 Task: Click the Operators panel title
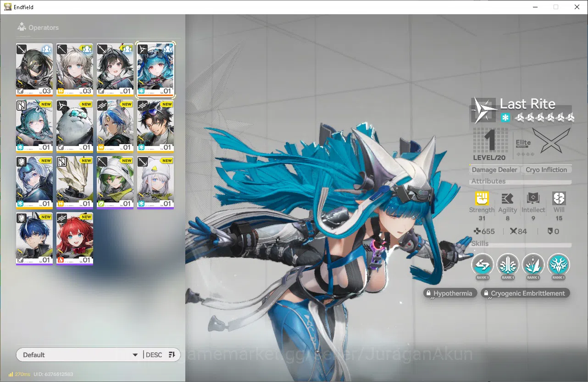pos(44,28)
